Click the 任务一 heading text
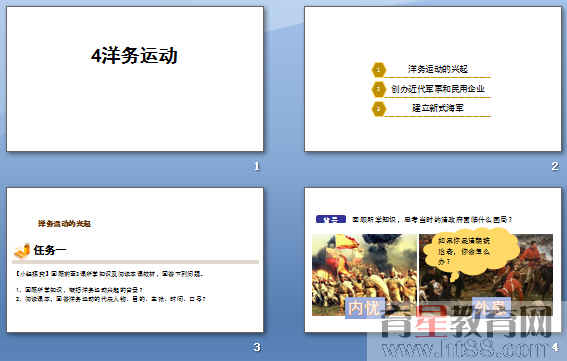Viewport: 567px width, 361px height. (x=50, y=250)
